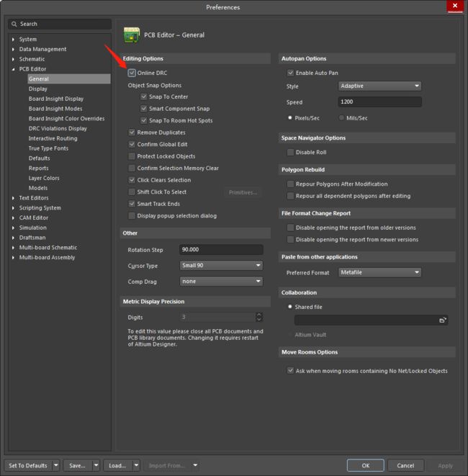Expand the Multi-board Schematic node
The width and height of the screenshot is (468, 476).
13,248
